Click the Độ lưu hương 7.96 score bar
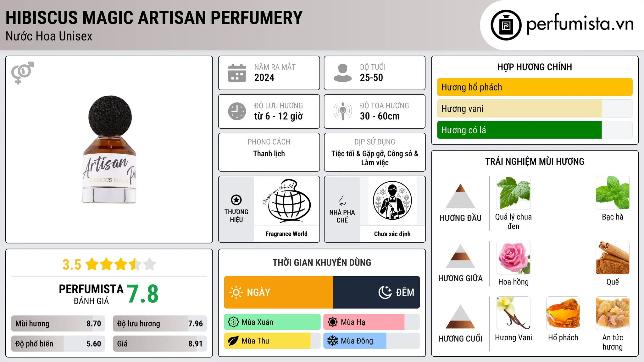This screenshot has width=644, height=362. [x=160, y=324]
